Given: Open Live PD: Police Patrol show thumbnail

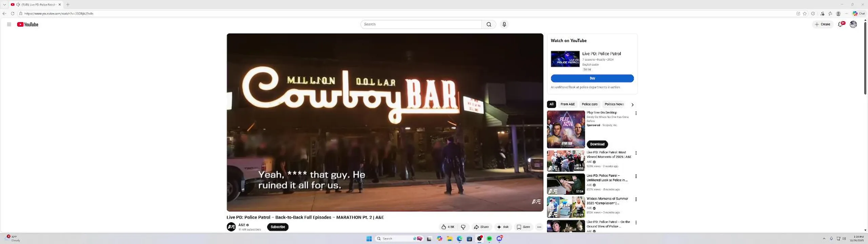Looking at the screenshot, I should 565,59.
